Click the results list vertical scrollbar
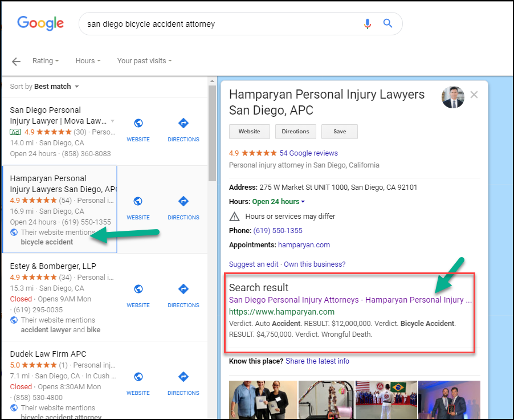Image resolution: width=514 pixels, height=420 pixels. click(x=212, y=133)
